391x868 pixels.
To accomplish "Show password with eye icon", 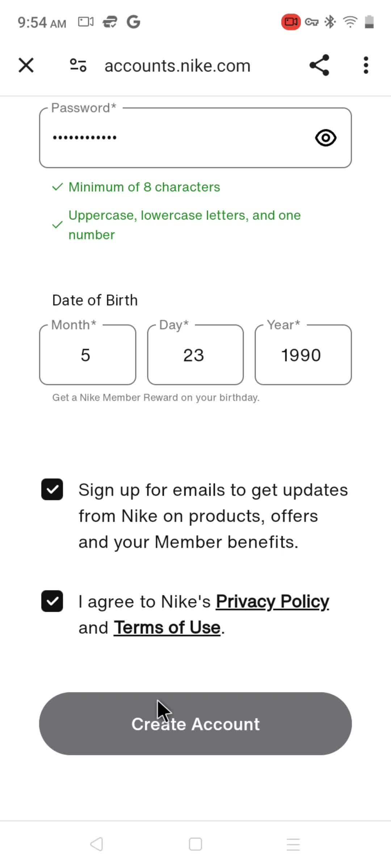I will (326, 138).
